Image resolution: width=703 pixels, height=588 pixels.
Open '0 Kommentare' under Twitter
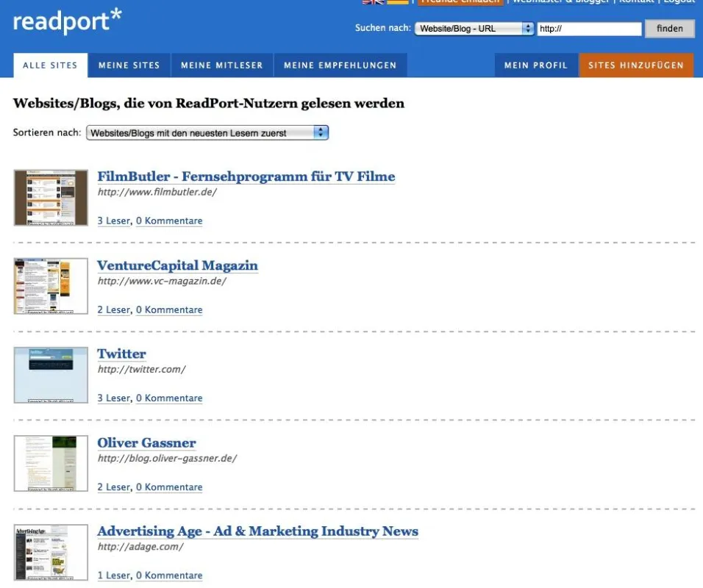tap(169, 398)
